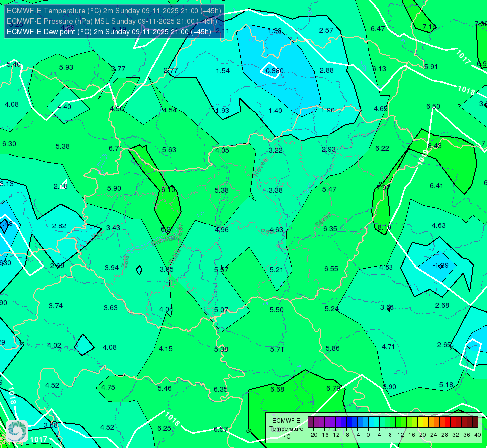Click the Békés county label
The width and height of the screenshot is (487, 448).
324,220
